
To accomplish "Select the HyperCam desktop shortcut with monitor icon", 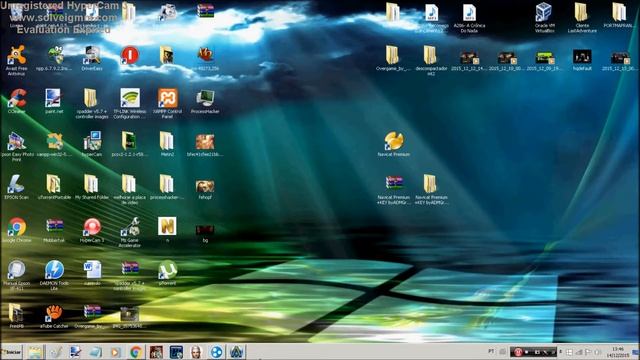I will tap(92, 144).
